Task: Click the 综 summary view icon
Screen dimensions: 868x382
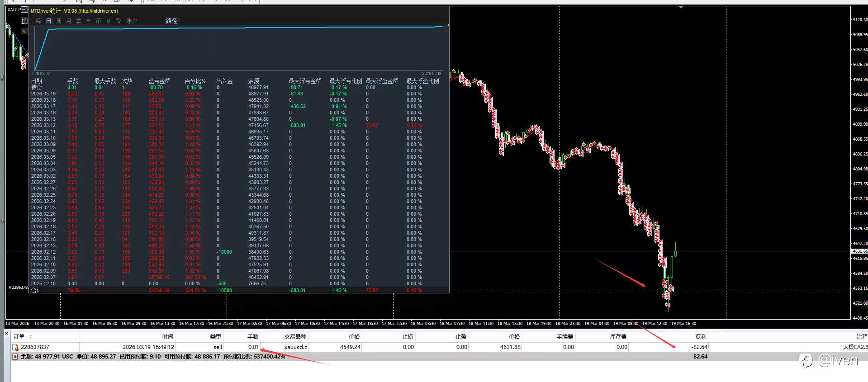Action: click(x=38, y=21)
